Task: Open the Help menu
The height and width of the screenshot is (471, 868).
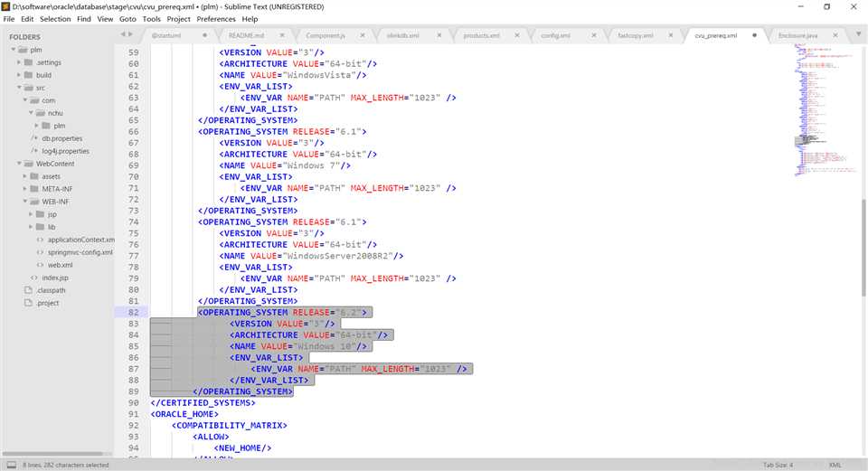Action: 250,19
